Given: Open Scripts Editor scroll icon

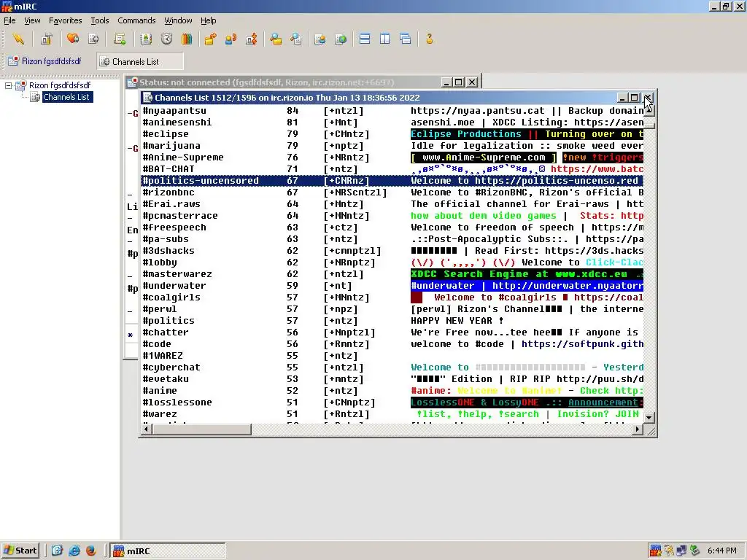Looking at the screenshot, I should tap(120, 39).
